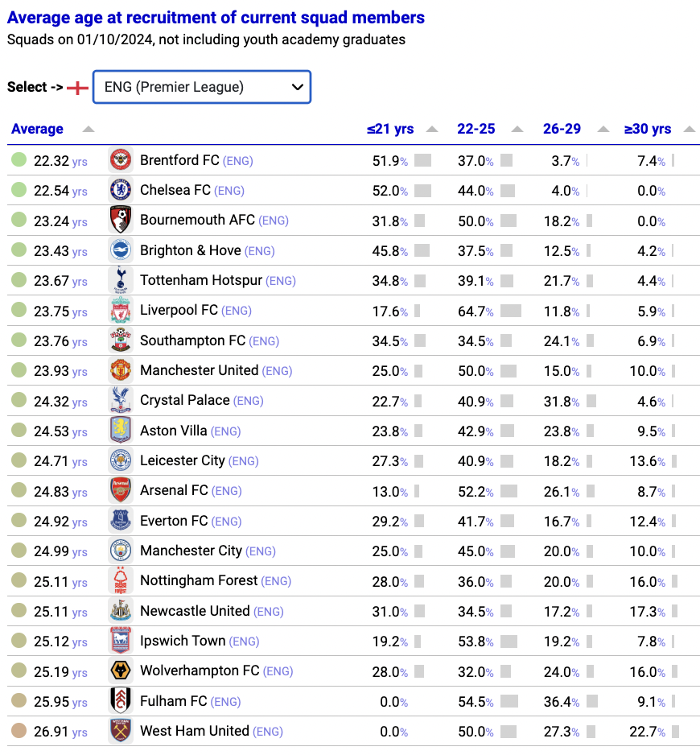700x755 pixels.
Task: Sort using the ≤21 yrs arrow
Action: [x=432, y=129]
